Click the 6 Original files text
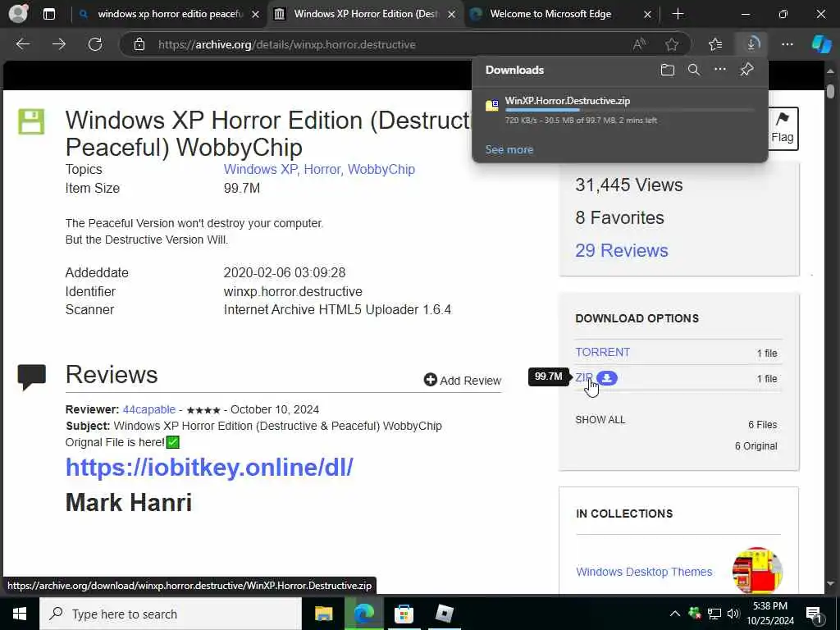The image size is (840, 630). (x=756, y=445)
